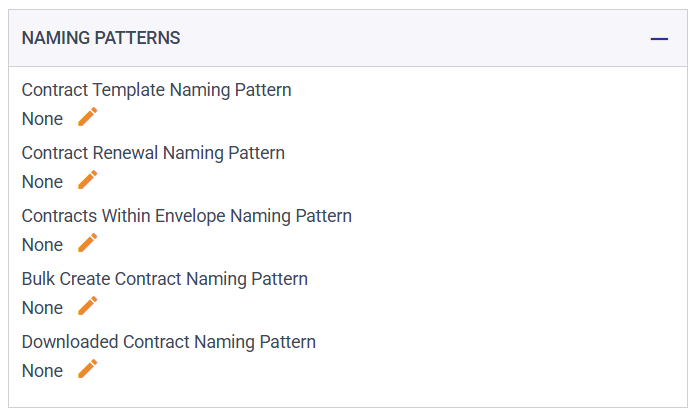Click the Contract Renewal Naming Pattern label

coord(153,153)
